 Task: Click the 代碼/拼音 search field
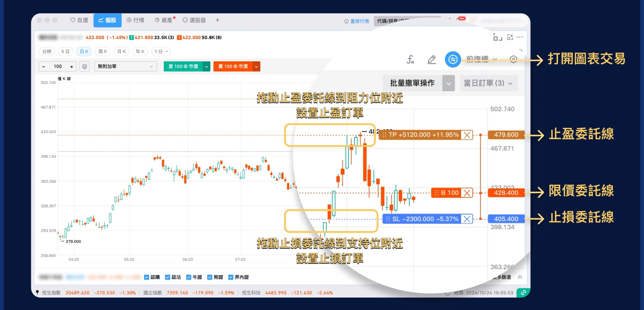[x=408, y=21]
